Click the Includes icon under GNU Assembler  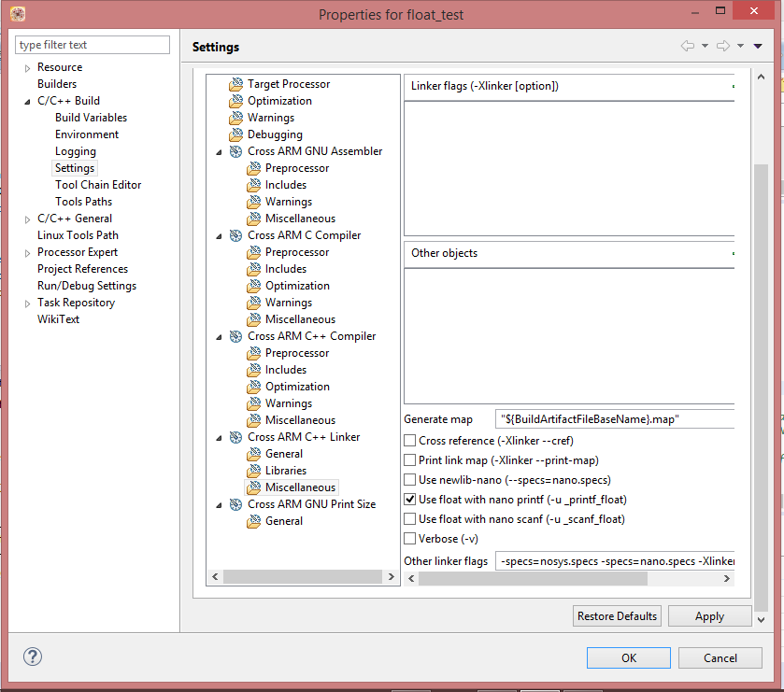(x=254, y=185)
